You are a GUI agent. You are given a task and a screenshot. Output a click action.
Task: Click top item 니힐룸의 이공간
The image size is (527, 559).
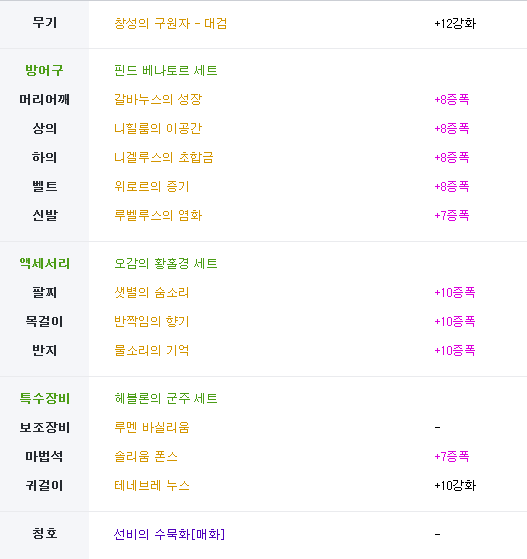click(158, 128)
